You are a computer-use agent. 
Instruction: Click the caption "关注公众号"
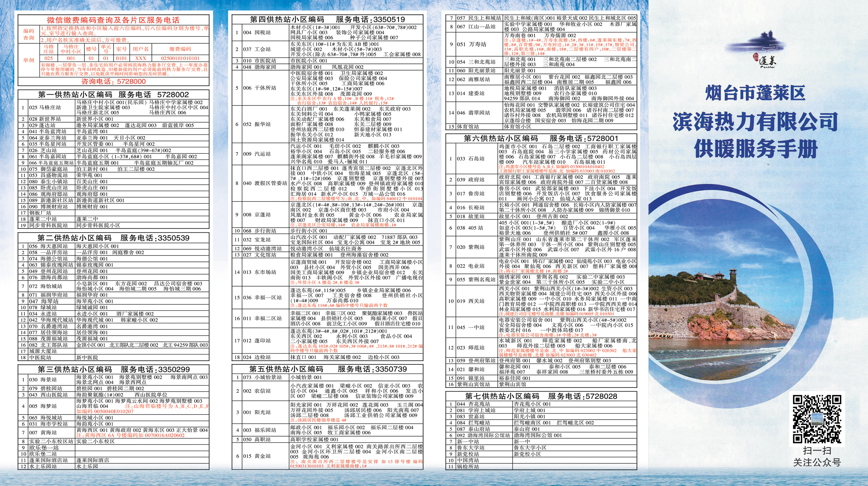pos(817,462)
